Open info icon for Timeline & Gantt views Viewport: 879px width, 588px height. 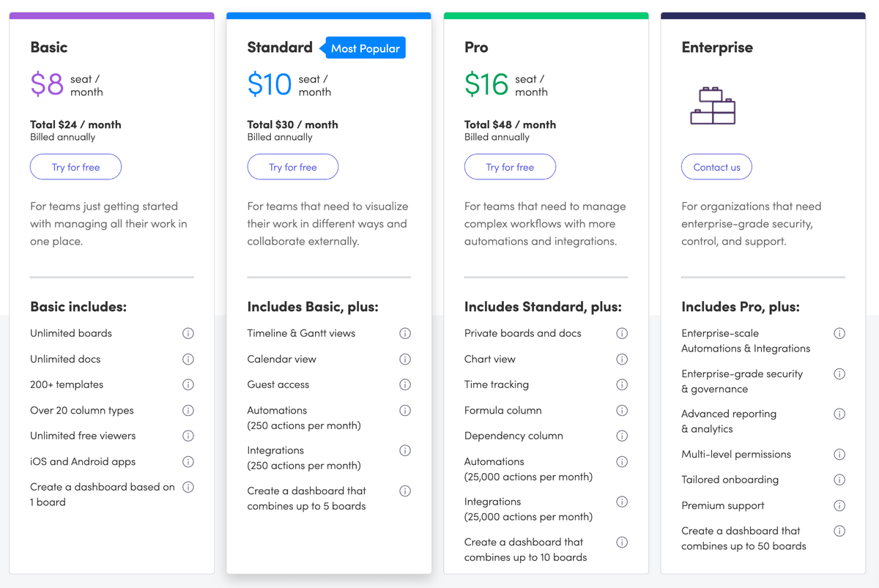(x=405, y=333)
